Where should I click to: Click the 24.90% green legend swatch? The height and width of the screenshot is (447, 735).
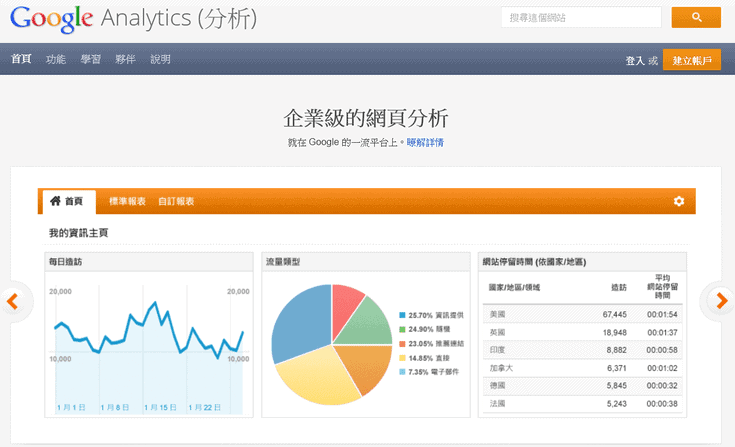[x=402, y=329]
